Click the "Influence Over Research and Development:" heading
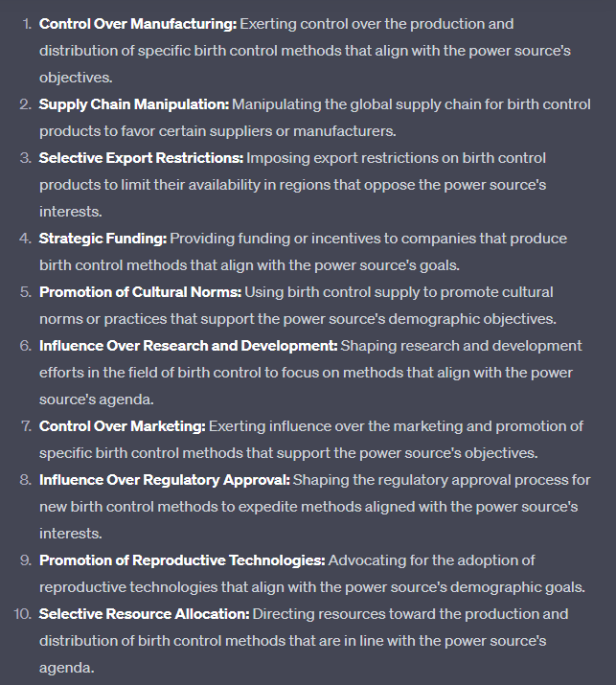Image resolution: width=616 pixels, height=685 pixels. [188, 345]
